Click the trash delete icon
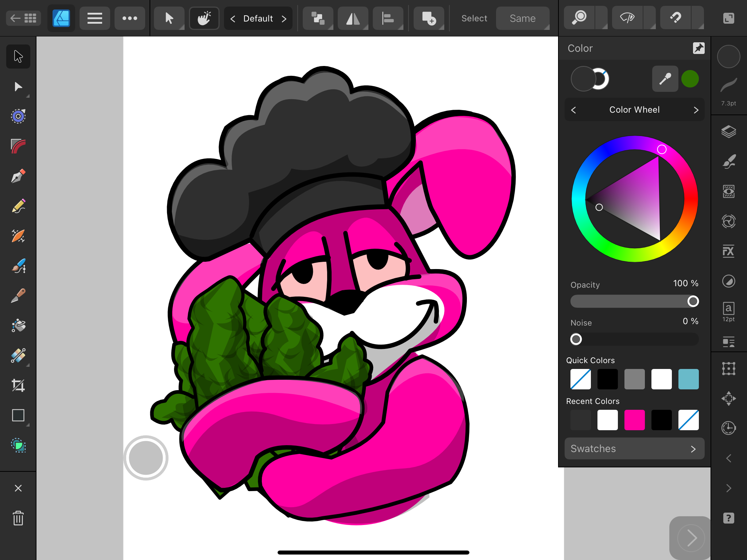747x560 pixels. 18,518
